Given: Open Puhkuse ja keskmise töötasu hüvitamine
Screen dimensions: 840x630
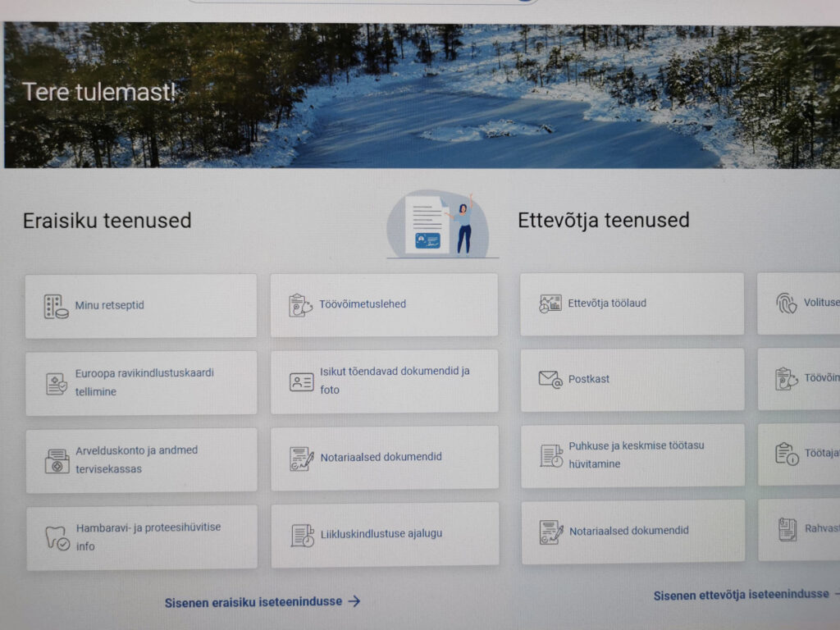Looking at the screenshot, I should [632, 455].
